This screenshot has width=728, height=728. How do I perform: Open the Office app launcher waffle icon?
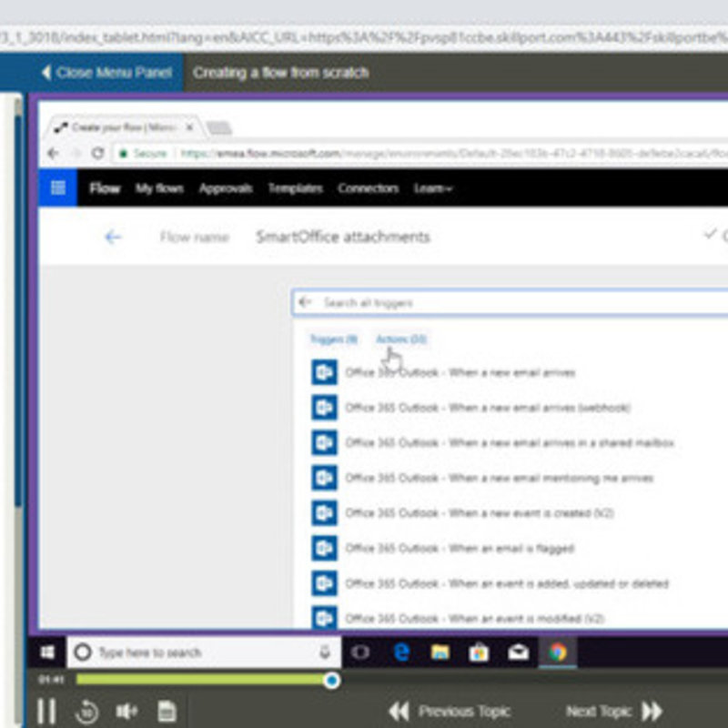click(57, 188)
